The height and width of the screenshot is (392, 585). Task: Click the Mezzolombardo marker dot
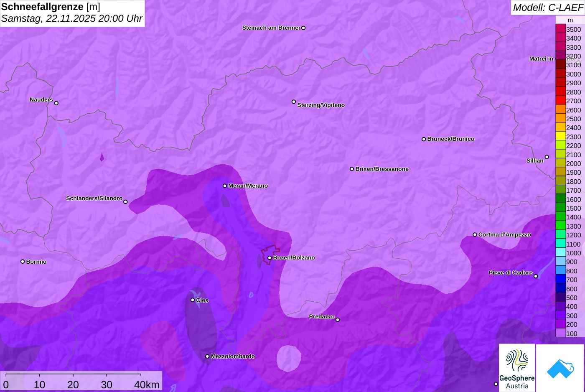click(x=207, y=356)
